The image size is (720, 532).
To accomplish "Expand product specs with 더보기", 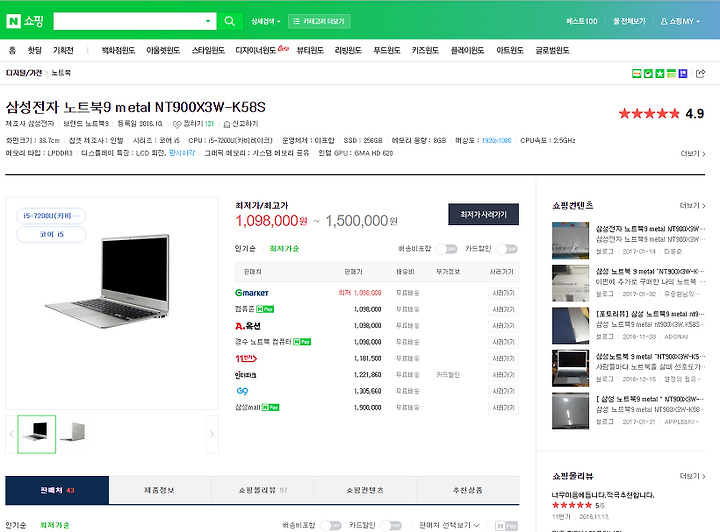I will (693, 154).
